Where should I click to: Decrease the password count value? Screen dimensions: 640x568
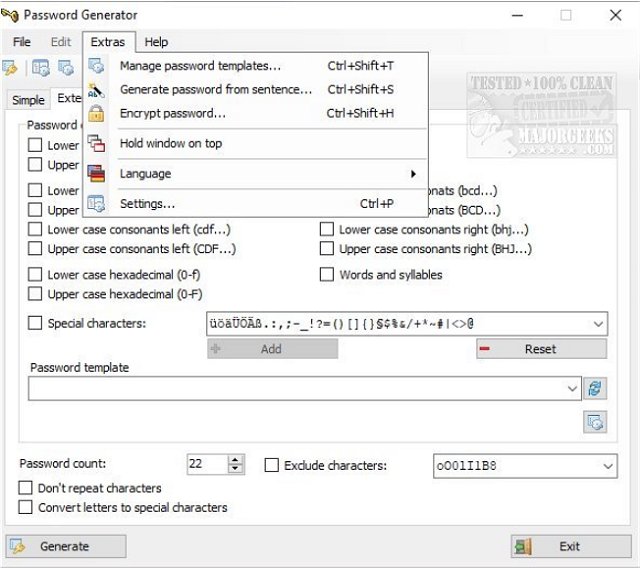235,469
